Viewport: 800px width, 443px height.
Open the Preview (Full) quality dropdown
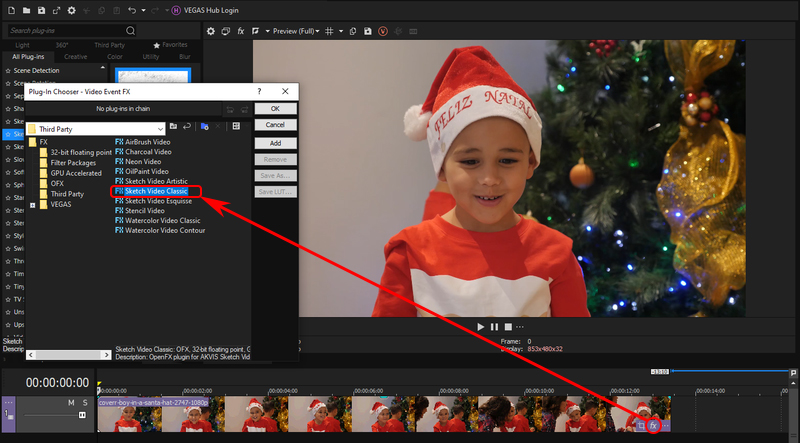296,31
